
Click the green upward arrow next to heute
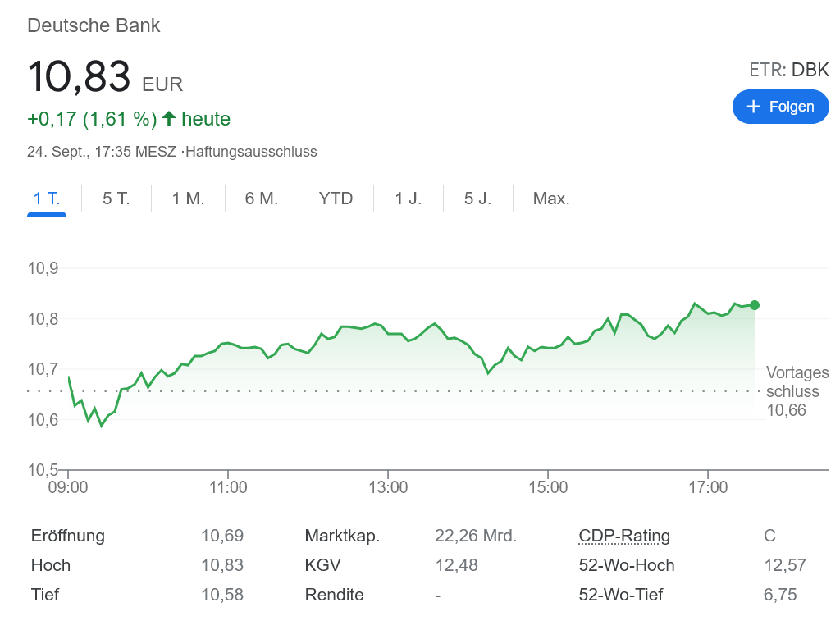[167, 119]
